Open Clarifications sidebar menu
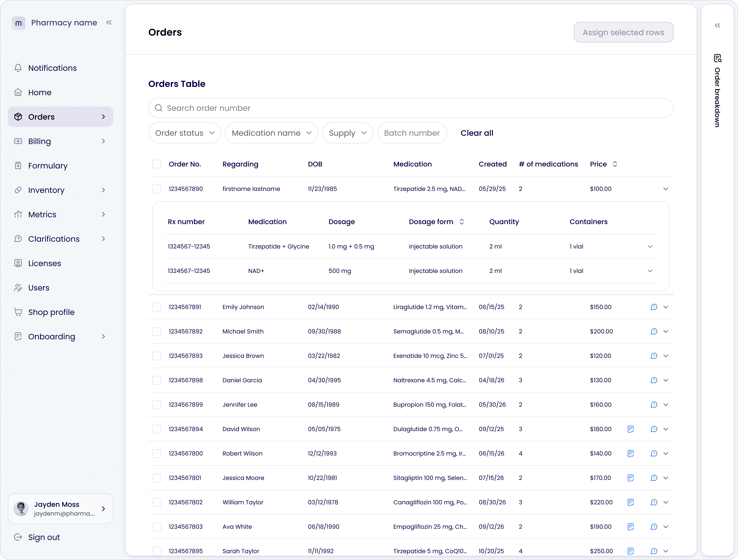This screenshot has width=738, height=560. coord(60,239)
